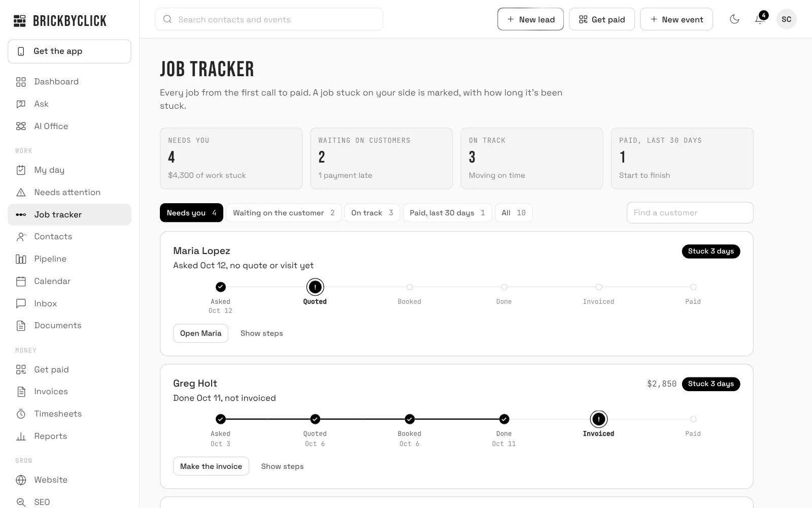This screenshot has width=812, height=508.
Task: Click the Contacts person icon
Action: point(21,237)
